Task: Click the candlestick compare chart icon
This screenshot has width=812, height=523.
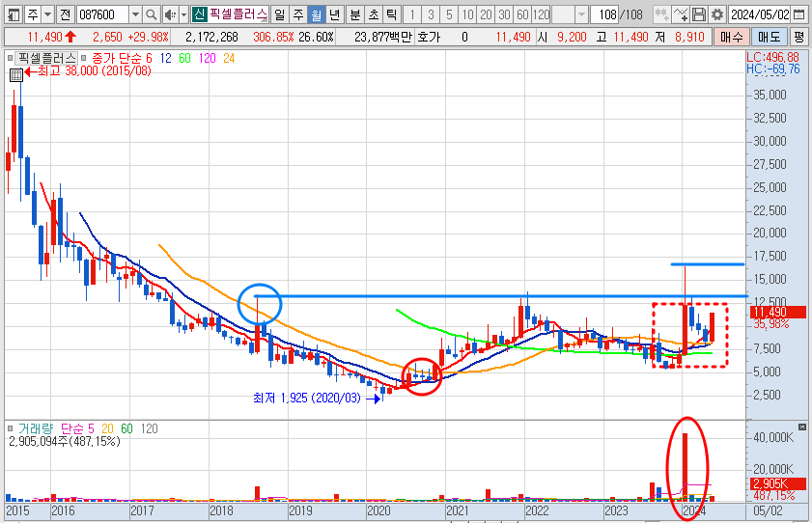Action: (x=661, y=14)
